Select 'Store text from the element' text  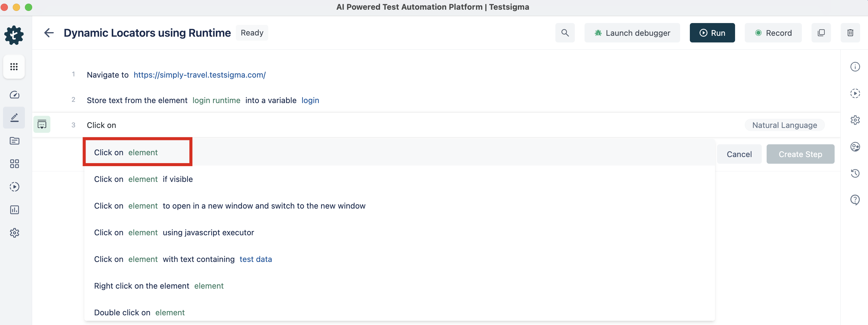137,100
